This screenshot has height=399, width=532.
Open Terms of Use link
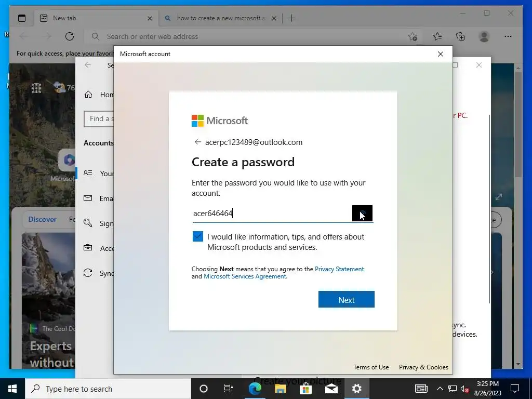tap(371, 367)
